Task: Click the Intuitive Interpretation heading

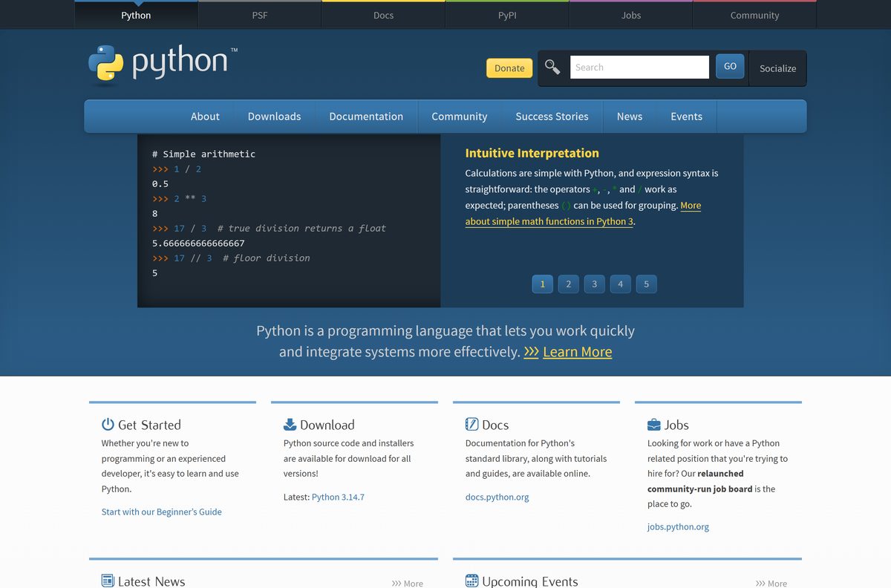Action: [x=532, y=153]
